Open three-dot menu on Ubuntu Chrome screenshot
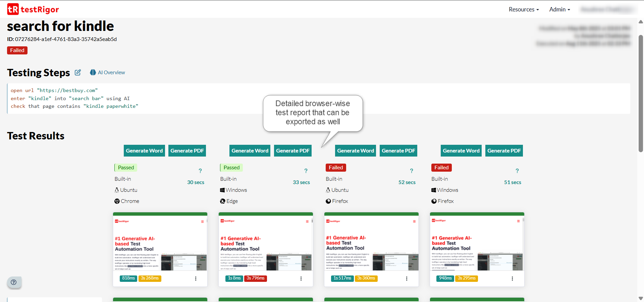The height and width of the screenshot is (302, 644). click(196, 278)
